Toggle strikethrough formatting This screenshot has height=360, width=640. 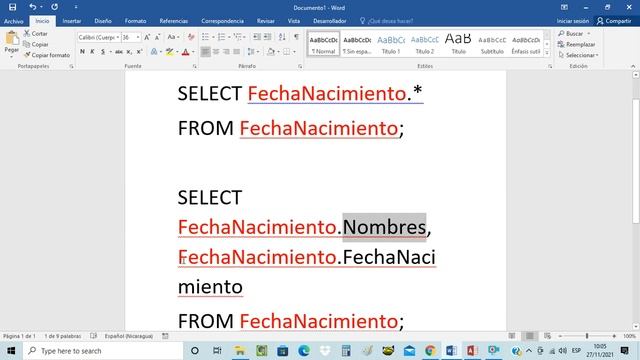pyautogui.click(x=119, y=52)
